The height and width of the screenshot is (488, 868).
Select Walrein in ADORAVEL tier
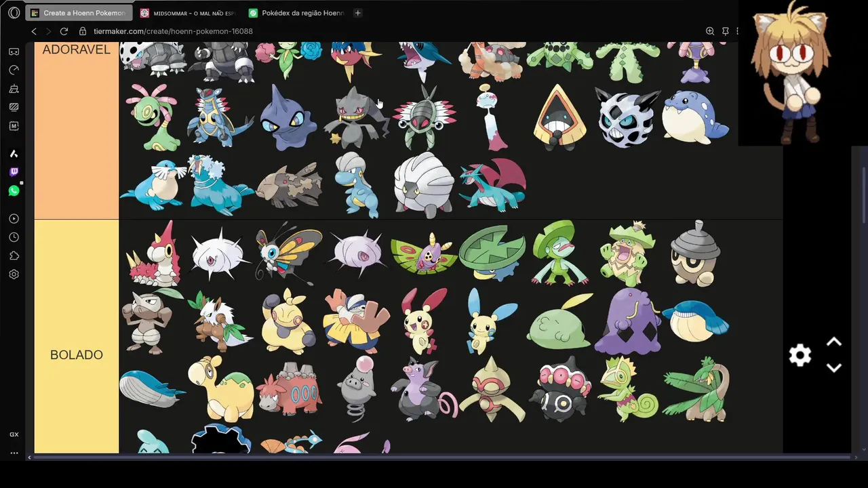tap(220, 185)
